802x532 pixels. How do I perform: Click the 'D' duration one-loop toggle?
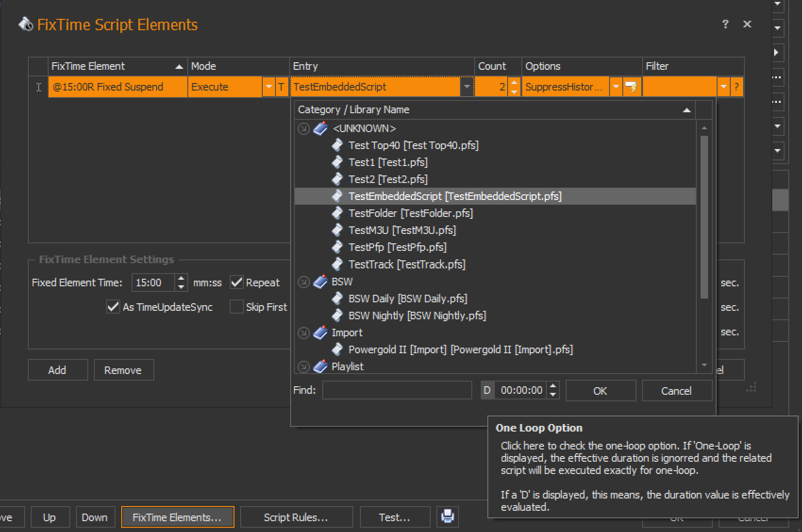[487, 391]
